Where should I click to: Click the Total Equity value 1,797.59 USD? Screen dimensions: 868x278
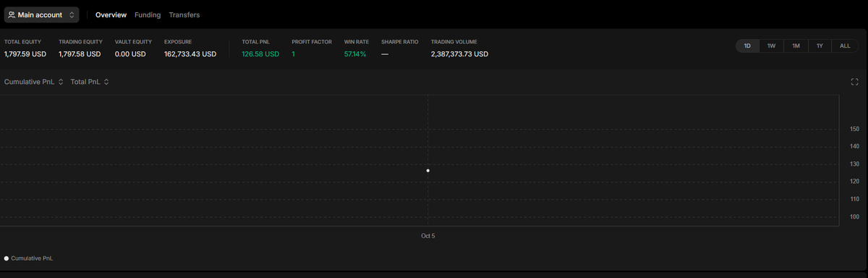click(x=25, y=54)
